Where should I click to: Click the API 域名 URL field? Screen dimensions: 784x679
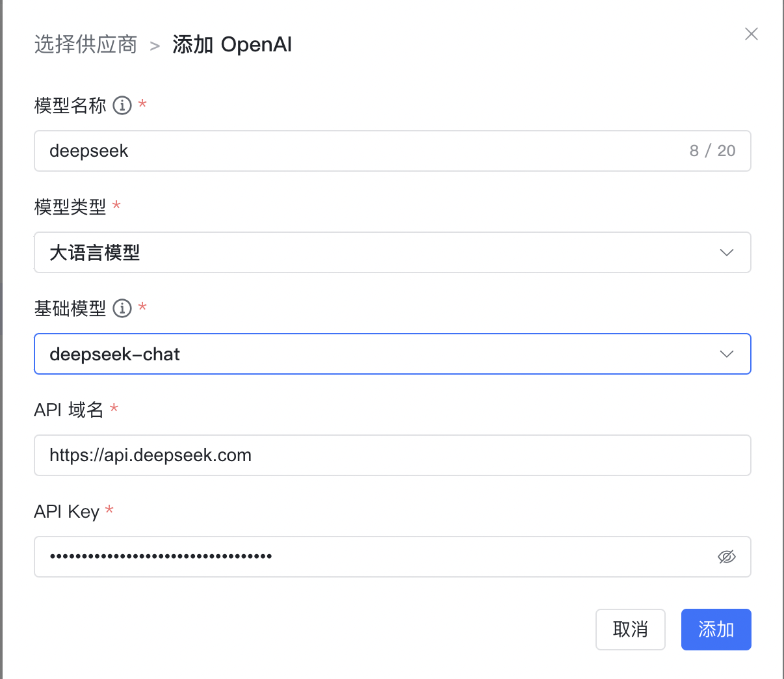coord(390,455)
